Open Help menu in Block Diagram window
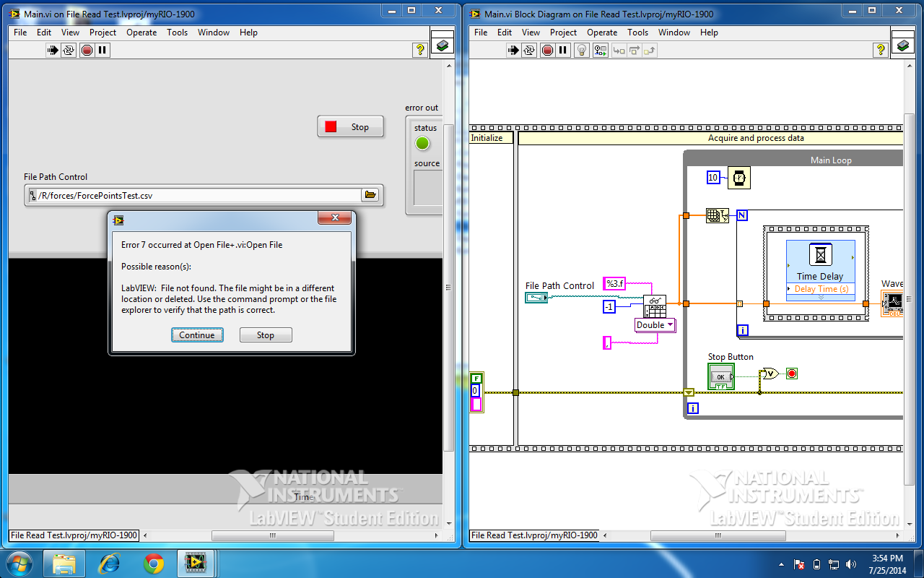924x578 pixels. (x=709, y=33)
